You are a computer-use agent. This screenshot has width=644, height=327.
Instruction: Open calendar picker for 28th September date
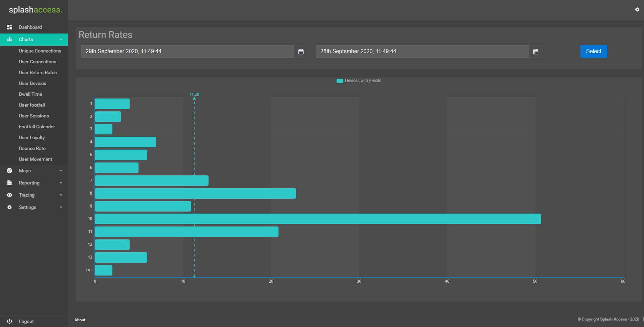tap(536, 51)
